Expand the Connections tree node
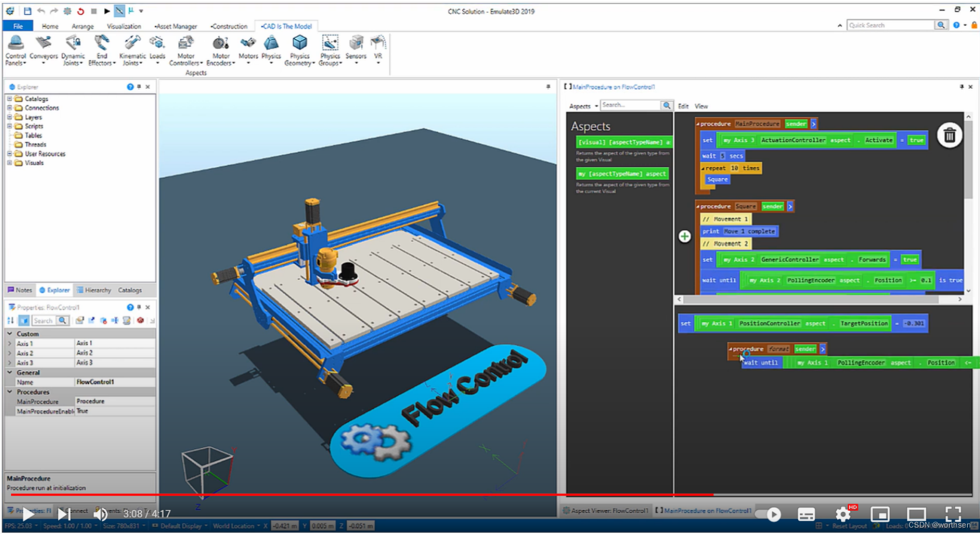This screenshot has height=534, width=980. [9, 108]
